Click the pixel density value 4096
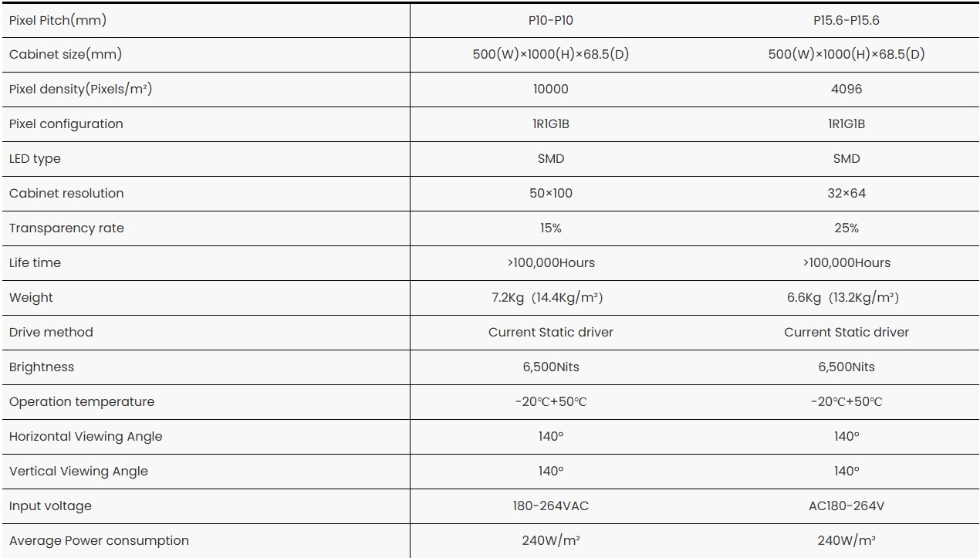The width and height of the screenshot is (980, 558). (847, 90)
